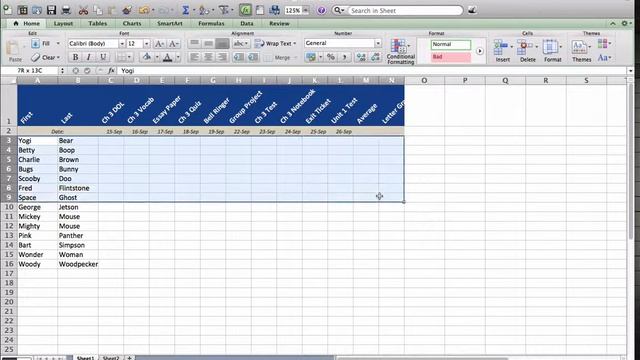
Task: Open the Calibri (Body) font dropdown
Action: point(122,43)
